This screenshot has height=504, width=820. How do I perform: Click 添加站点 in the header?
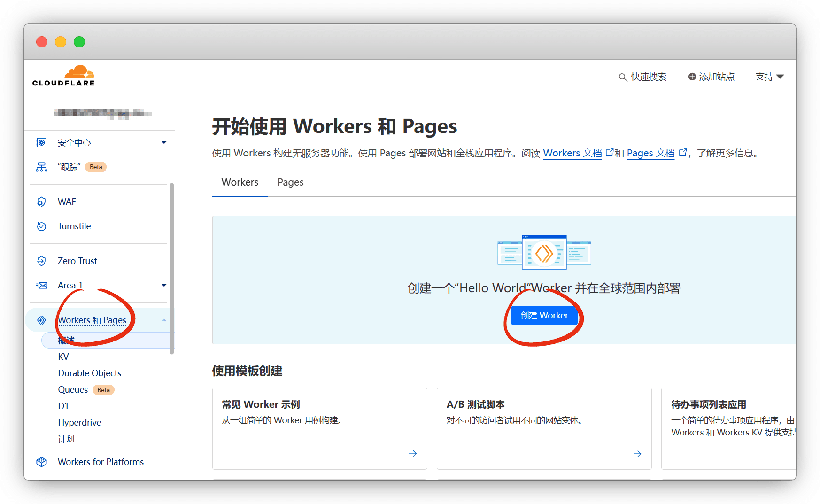pyautogui.click(x=711, y=77)
